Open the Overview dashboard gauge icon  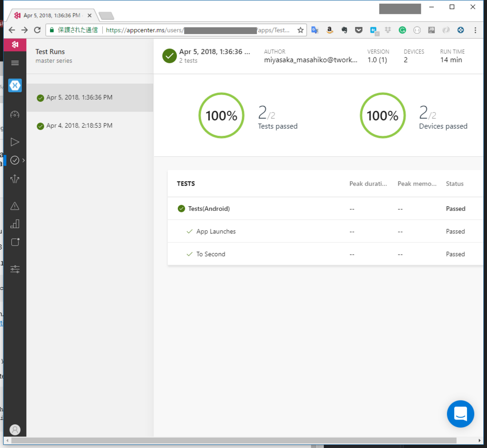pos(15,114)
